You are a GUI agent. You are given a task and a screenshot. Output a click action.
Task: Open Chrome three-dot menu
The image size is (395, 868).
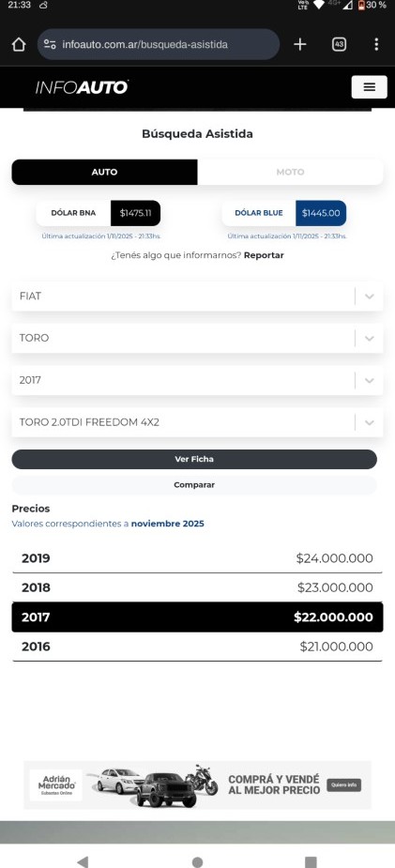tap(376, 44)
